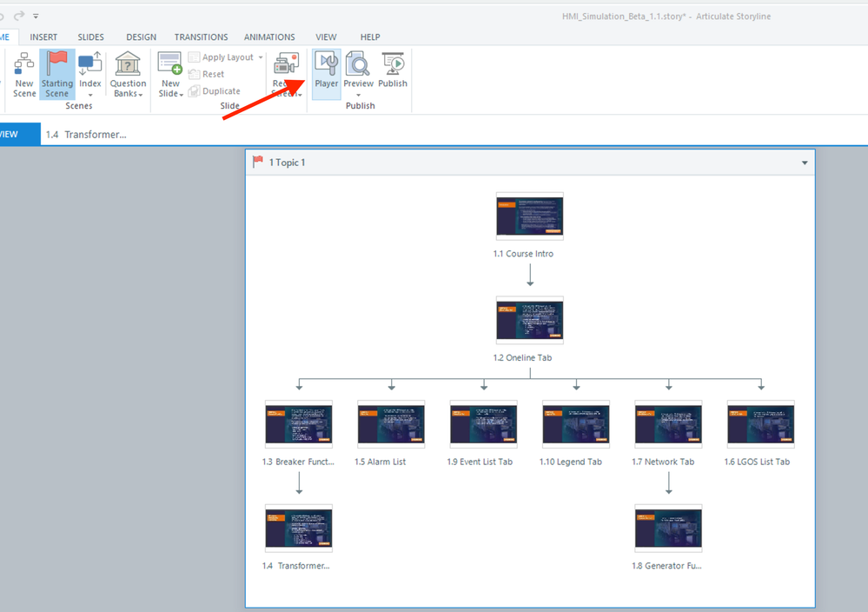Viewport: 868px width, 612px height.
Task: Click the New Scene icon
Action: point(24,64)
